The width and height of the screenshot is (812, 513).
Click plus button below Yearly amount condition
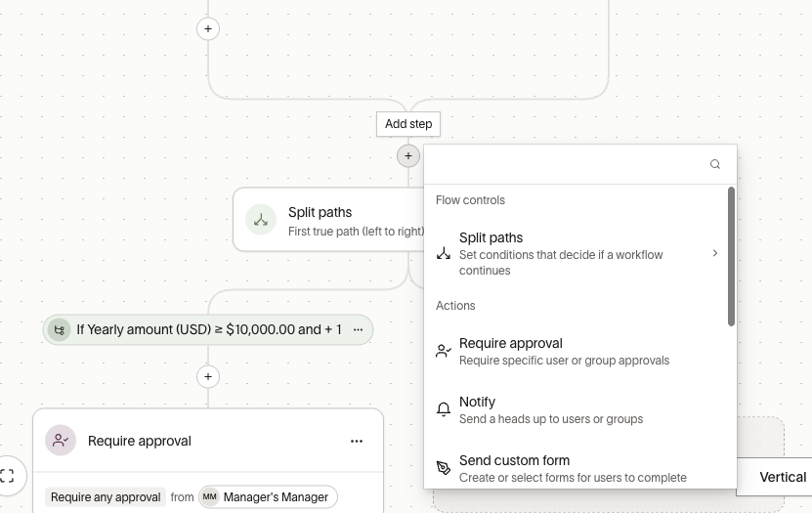[x=208, y=376]
